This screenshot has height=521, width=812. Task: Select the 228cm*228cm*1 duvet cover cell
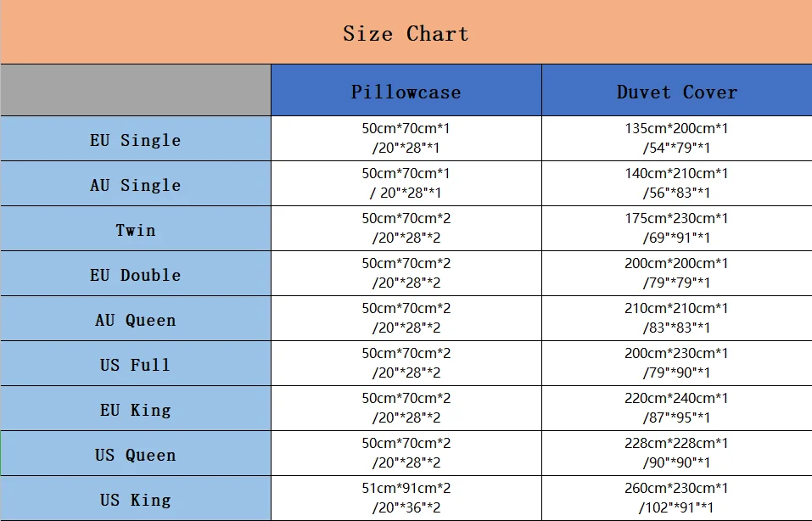pos(677,453)
